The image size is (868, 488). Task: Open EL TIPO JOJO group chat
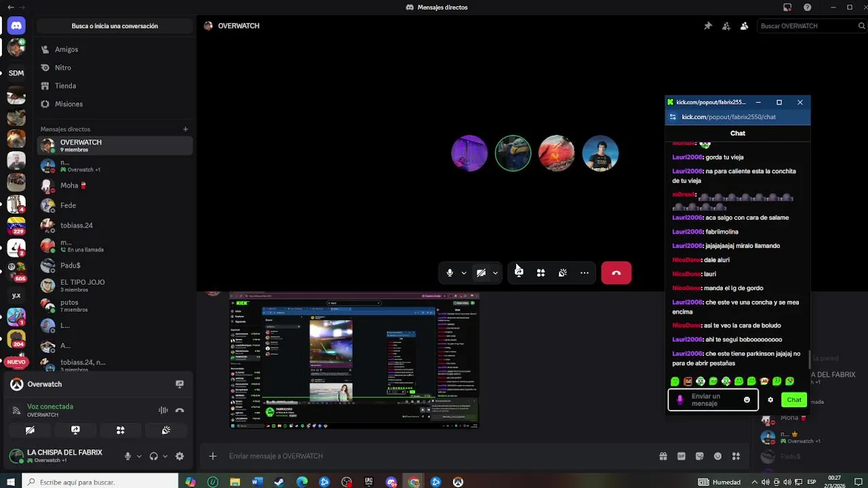click(115, 285)
